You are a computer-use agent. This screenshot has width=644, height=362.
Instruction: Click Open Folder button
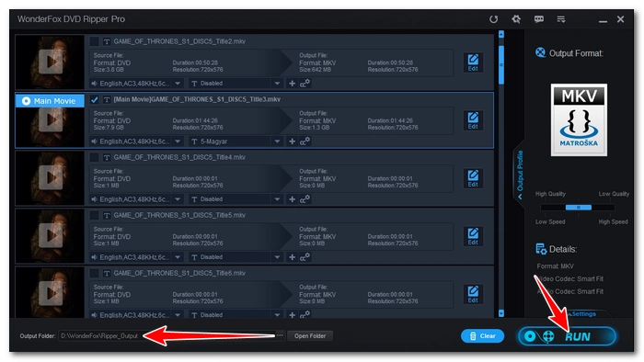[310, 335]
